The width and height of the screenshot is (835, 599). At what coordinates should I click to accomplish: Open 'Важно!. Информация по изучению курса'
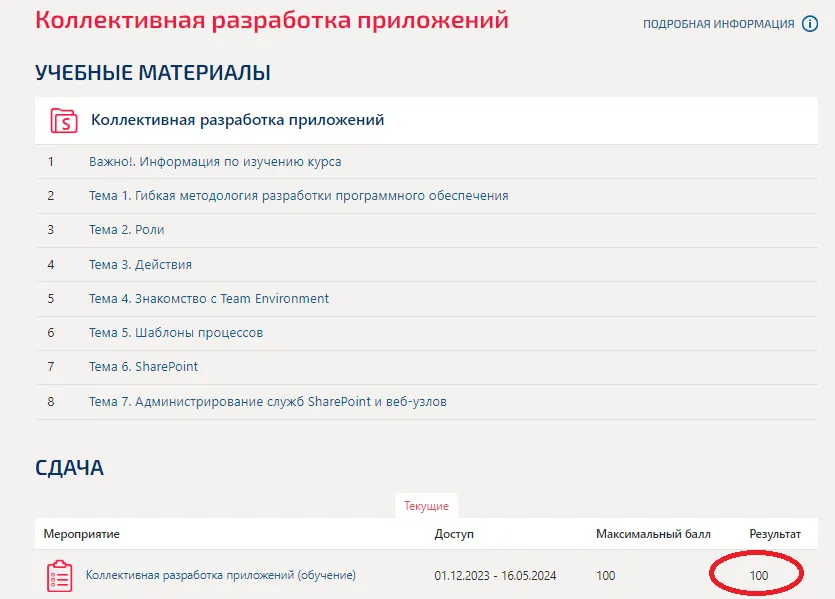[215, 161]
